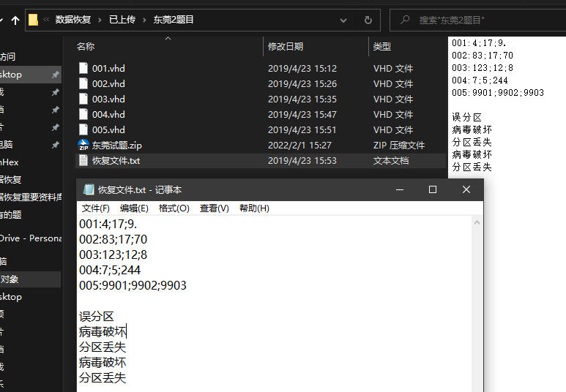Select the 东莞试题.zip file name
This screenshot has width=566, height=392.
(116, 146)
